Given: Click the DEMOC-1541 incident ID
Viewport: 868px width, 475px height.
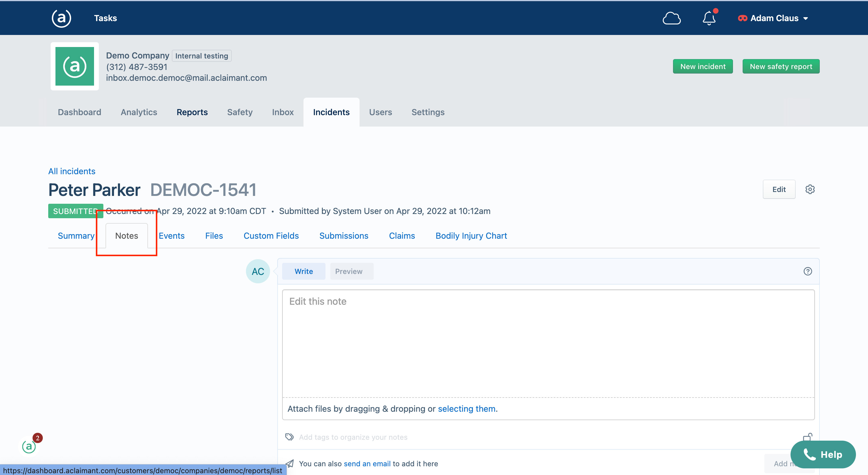Looking at the screenshot, I should click(x=203, y=190).
